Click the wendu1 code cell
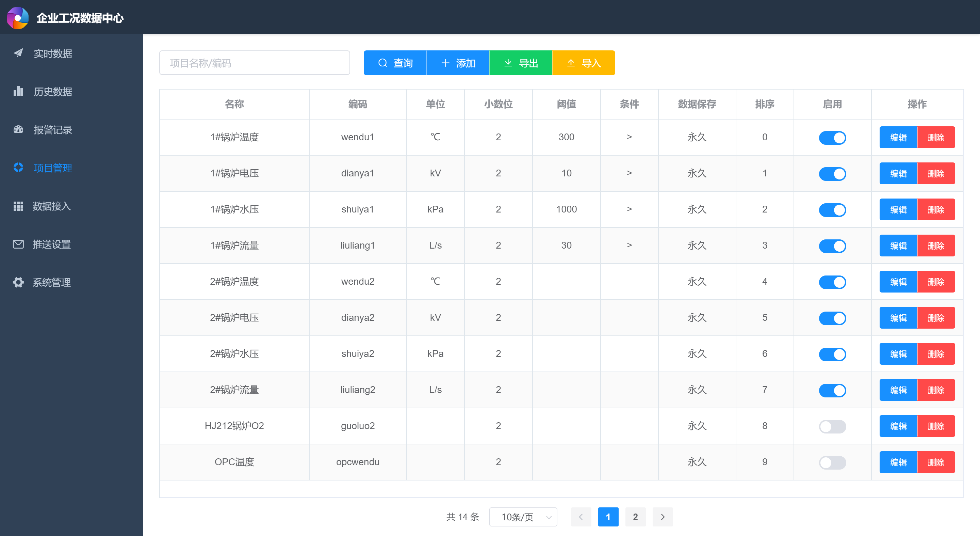This screenshot has width=980, height=536. click(x=358, y=137)
